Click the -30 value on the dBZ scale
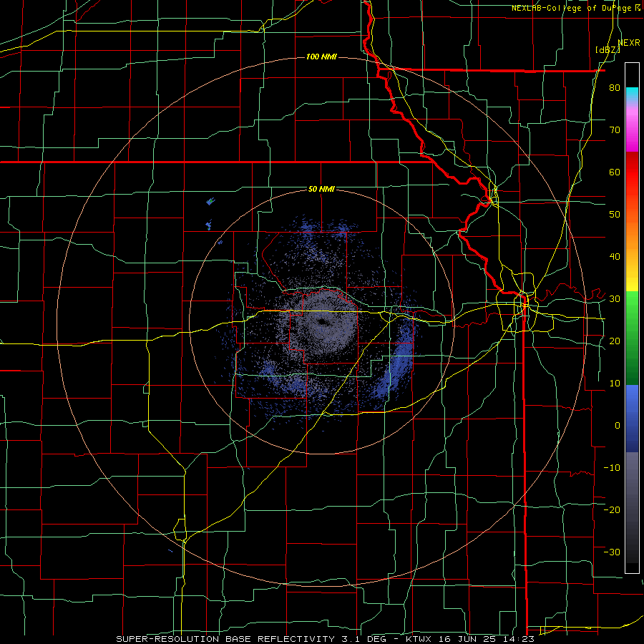Screen dimensions: 644x644 click(612, 552)
